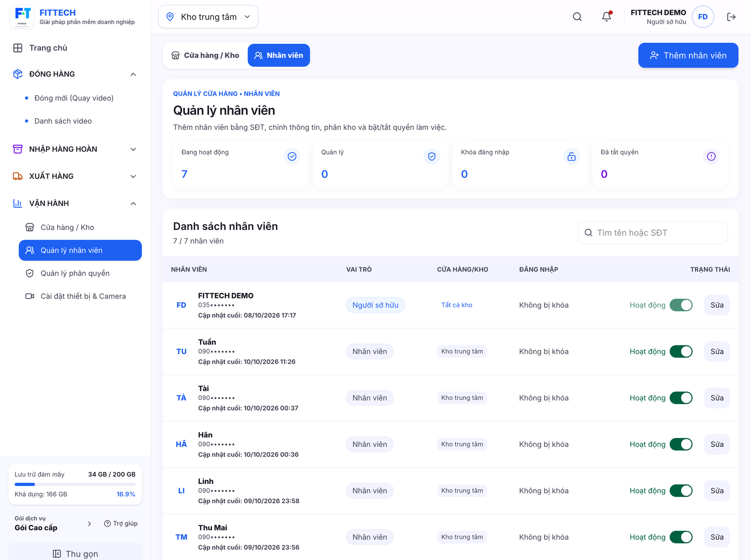Viewport: 751px width, 560px height.
Task: Expand the NHẬP HÀNG HOÀN section chevron
Action: point(133,149)
